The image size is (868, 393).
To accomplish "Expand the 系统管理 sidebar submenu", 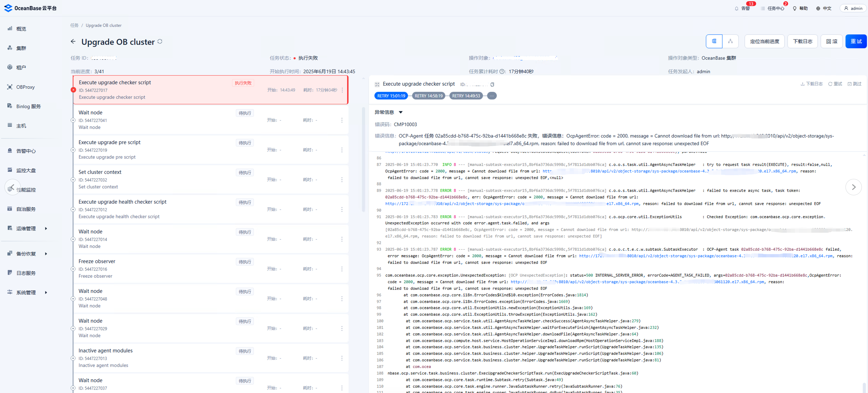I will click(46, 293).
